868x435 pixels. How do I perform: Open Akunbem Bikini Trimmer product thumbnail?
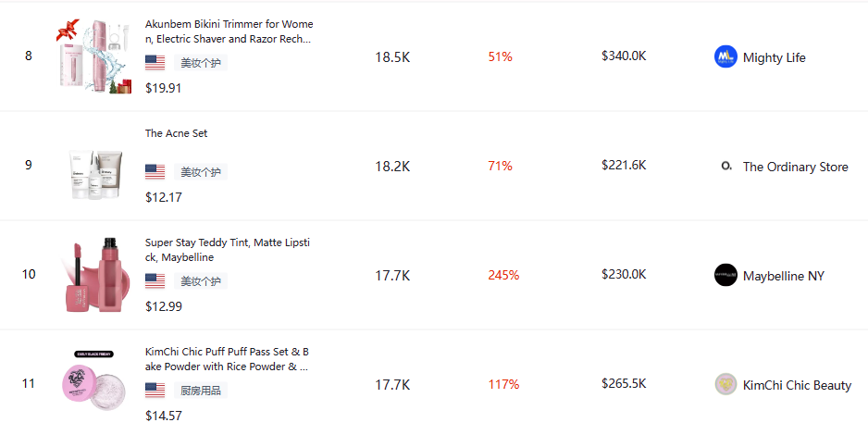click(x=94, y=57)
